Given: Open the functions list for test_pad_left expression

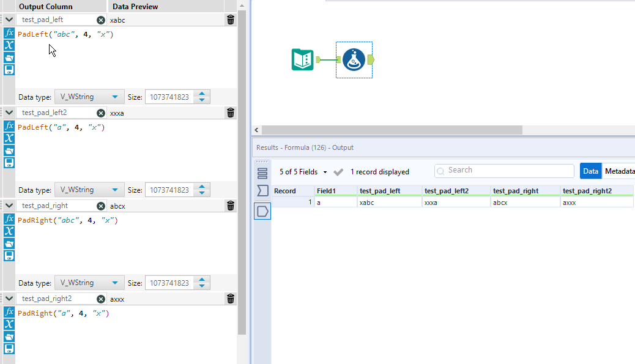Looking at the screenshot, I should [9, 33].
